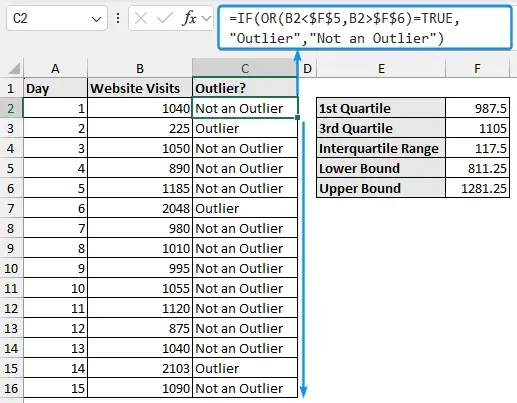Select column A header
517x403 pixels.
[x=55, y=68]
